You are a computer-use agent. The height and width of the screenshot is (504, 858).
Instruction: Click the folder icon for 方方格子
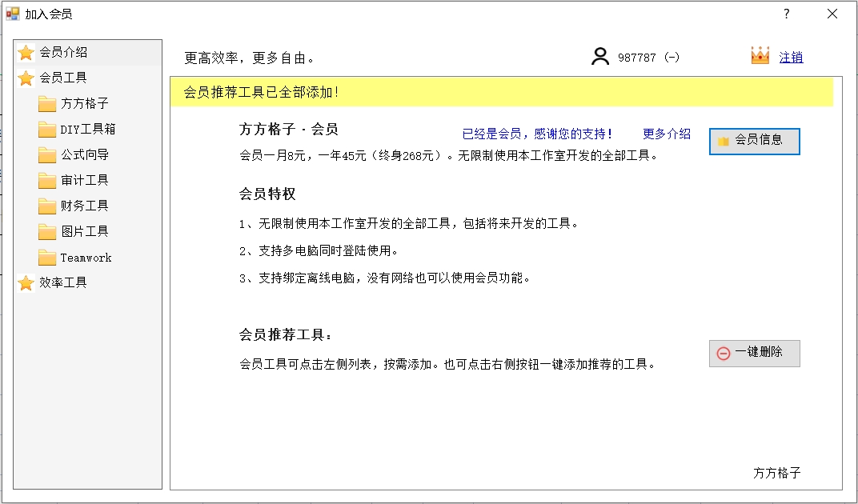[47, 104]
